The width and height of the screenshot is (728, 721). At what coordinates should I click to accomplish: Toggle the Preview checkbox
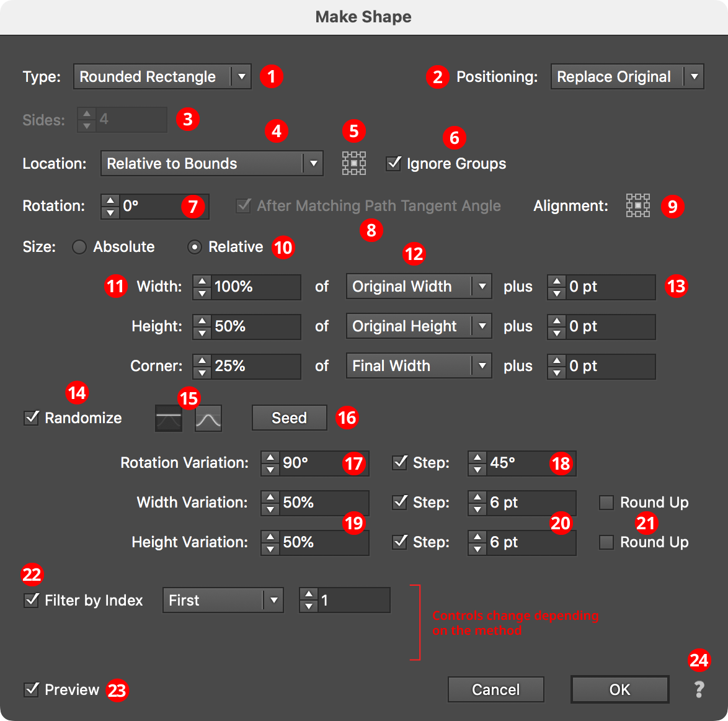tap(31, 689)
